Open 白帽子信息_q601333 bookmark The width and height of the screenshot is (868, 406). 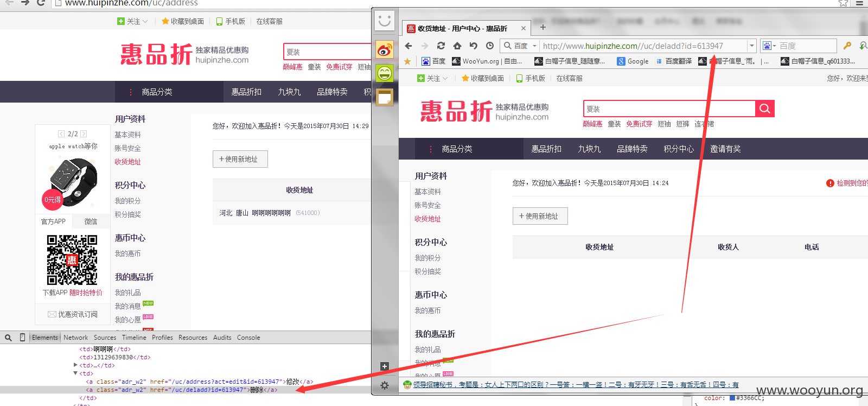818,61
